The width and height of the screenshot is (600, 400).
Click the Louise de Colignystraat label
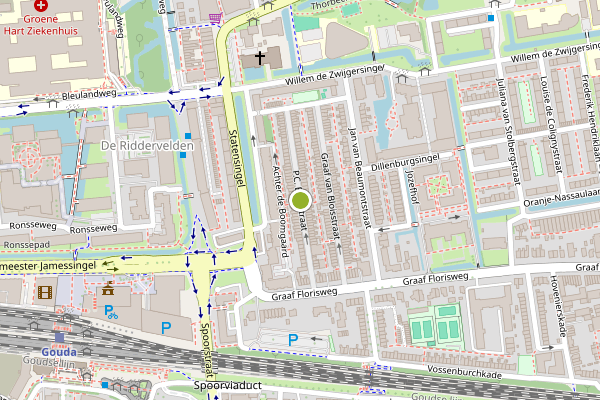[551, 124]
